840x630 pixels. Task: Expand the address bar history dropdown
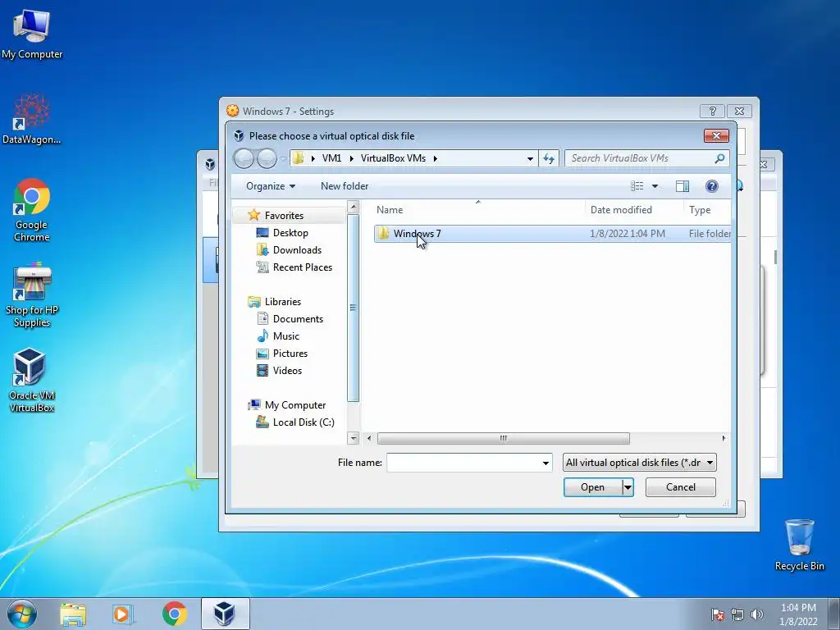530,158
